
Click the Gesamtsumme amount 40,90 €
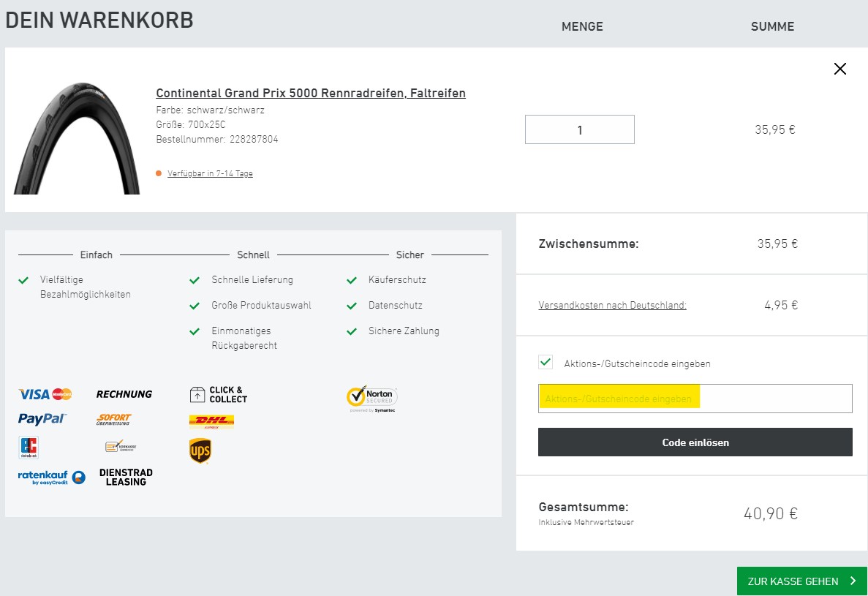coord(771,513)
